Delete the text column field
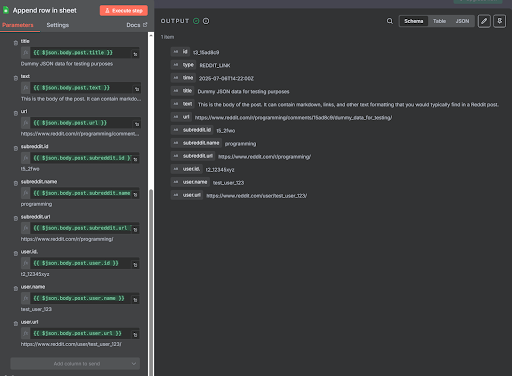 pos(16,78)
